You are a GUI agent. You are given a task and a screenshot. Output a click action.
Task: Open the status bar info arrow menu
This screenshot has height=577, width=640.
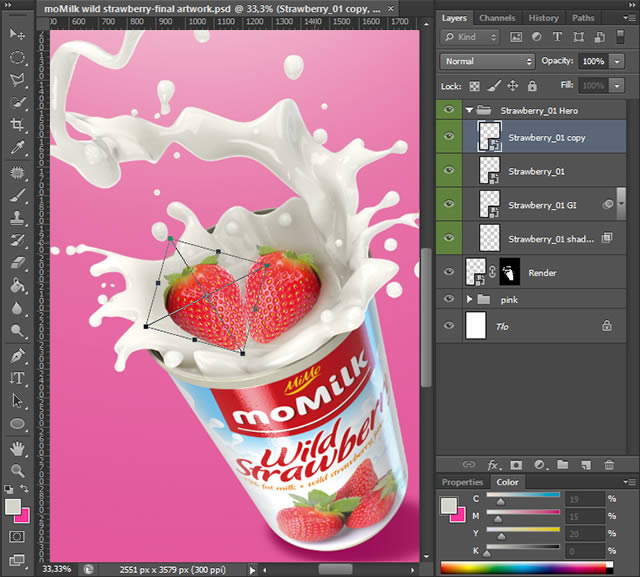[x=252, y=570]
